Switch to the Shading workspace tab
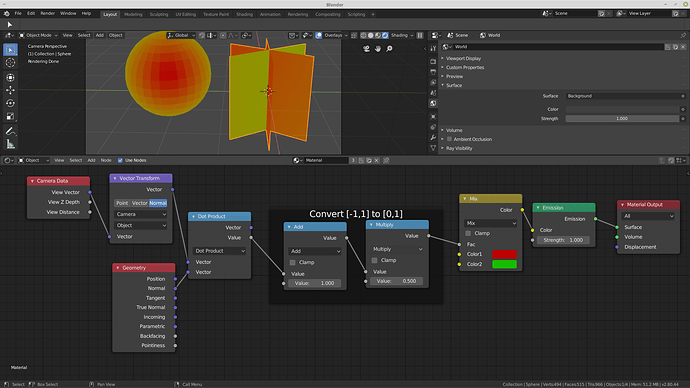Viewport: 690px width, 388px height. click(x=244, y=15)
